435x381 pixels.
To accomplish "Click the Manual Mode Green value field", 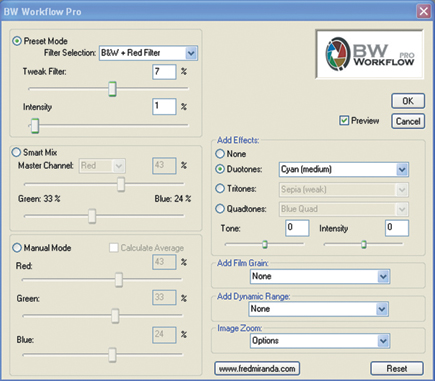I will pyautogui.click(x=164, y=297).
